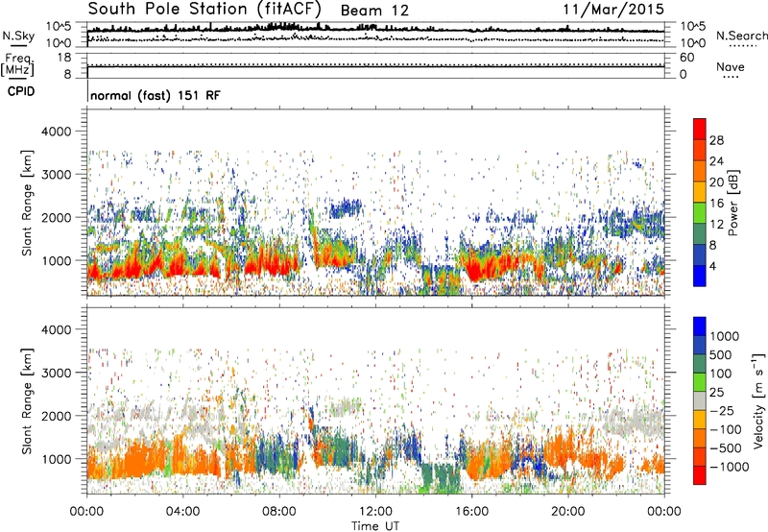Viewport: 768px width, 532px height.
Task: Click the '20:00' time axis tick label
Action: tap(567, 512)
